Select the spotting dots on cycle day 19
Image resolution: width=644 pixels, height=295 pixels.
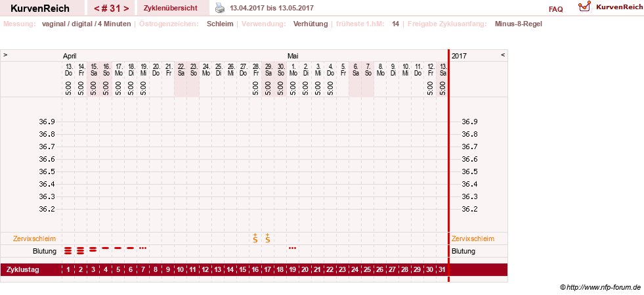[x=292, y=248]
